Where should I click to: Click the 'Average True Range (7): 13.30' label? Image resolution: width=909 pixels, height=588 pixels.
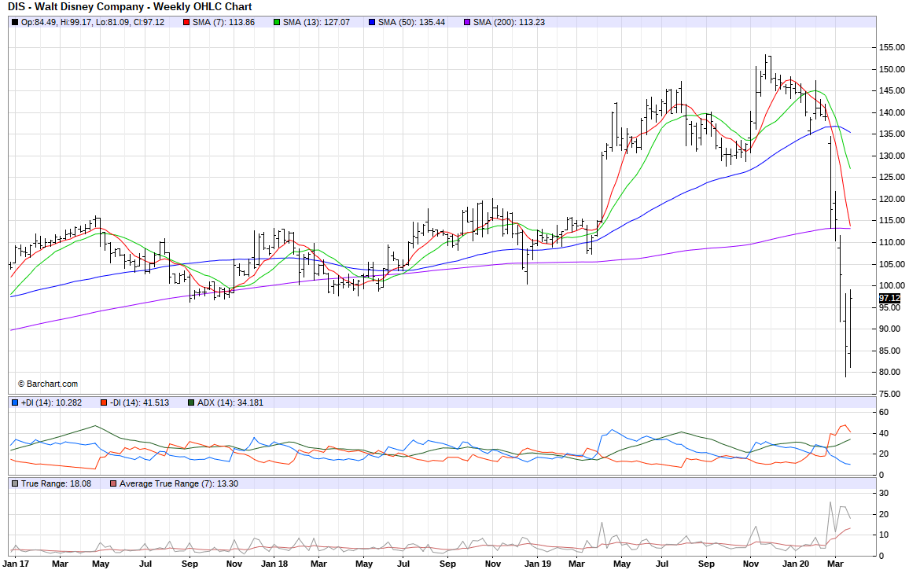pyautogui.click(x=179, y=483)
